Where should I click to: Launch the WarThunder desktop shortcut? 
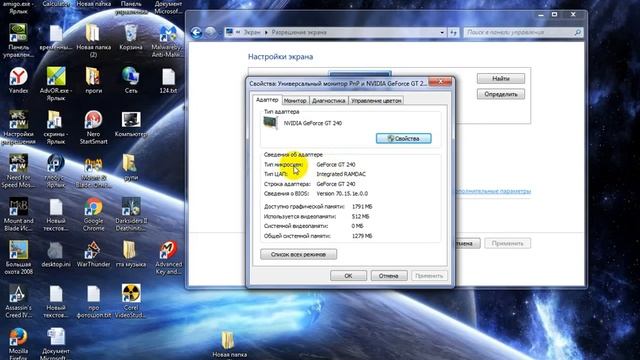coord(93,254)
